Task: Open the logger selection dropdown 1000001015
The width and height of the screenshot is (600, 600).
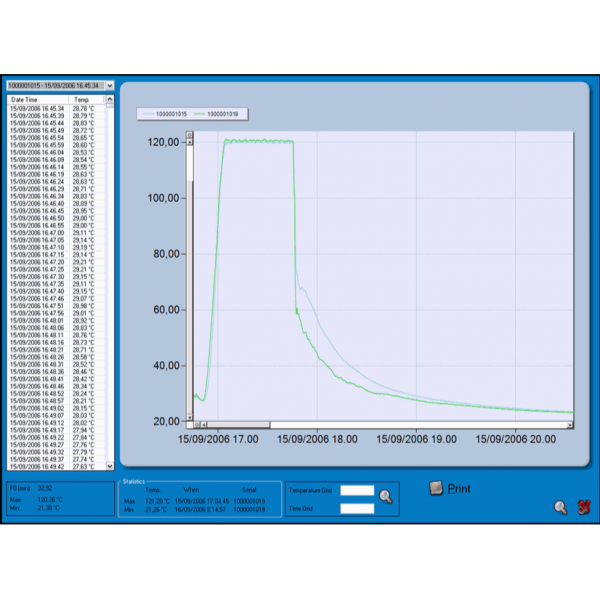Action: 109,86
